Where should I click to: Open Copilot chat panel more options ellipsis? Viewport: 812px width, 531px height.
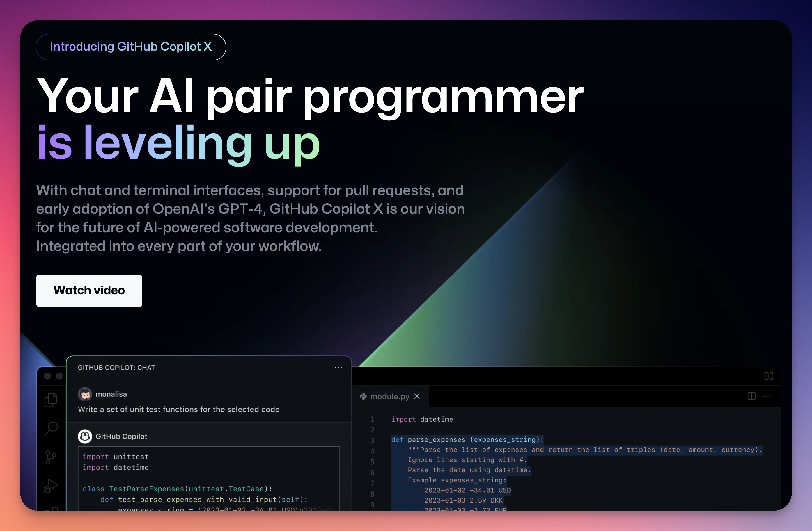point(338,367)
